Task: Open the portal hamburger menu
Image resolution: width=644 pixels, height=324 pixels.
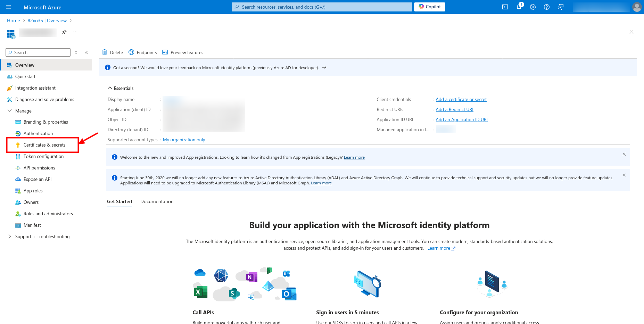Action: coord(8,7)
